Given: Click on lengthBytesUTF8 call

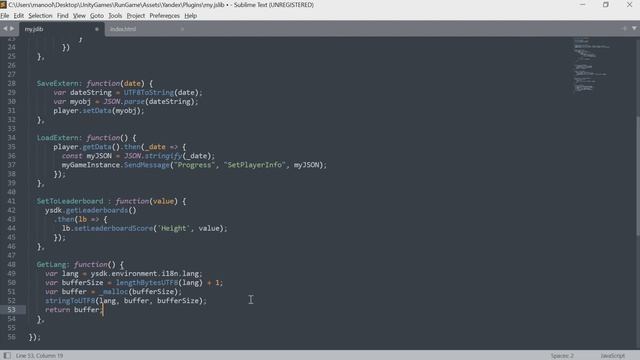Looking at the screenshot, I should (147, 282).
